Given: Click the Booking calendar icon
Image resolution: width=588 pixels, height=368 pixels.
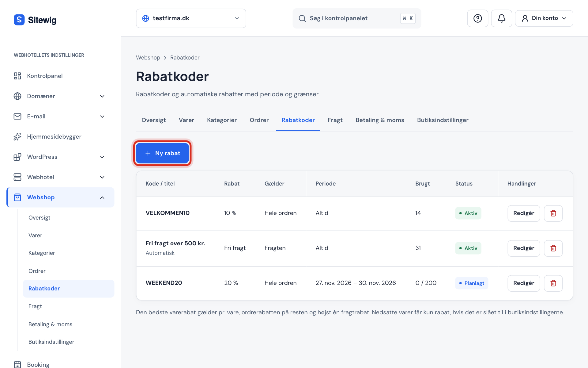Looking at the screenshot, I should (x=17, y=364).
